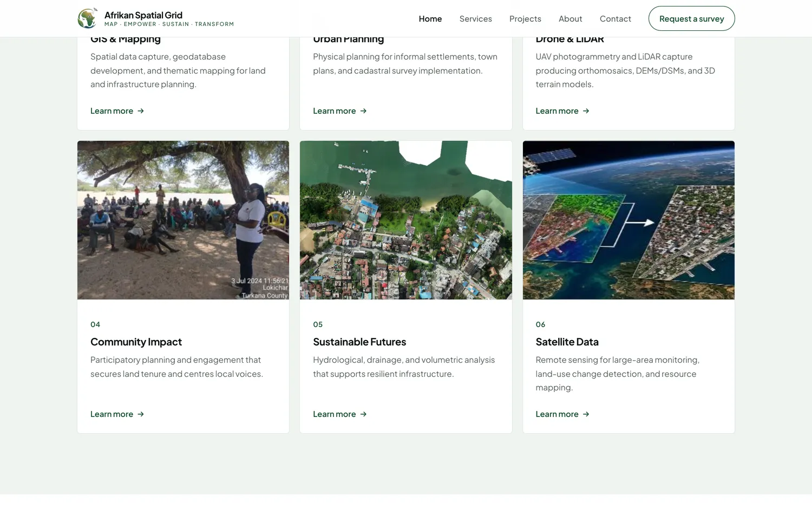Click the arrow beside Community Impact Learn more
This screenshot has height=509, width=812.
click(x=141, y=414)
